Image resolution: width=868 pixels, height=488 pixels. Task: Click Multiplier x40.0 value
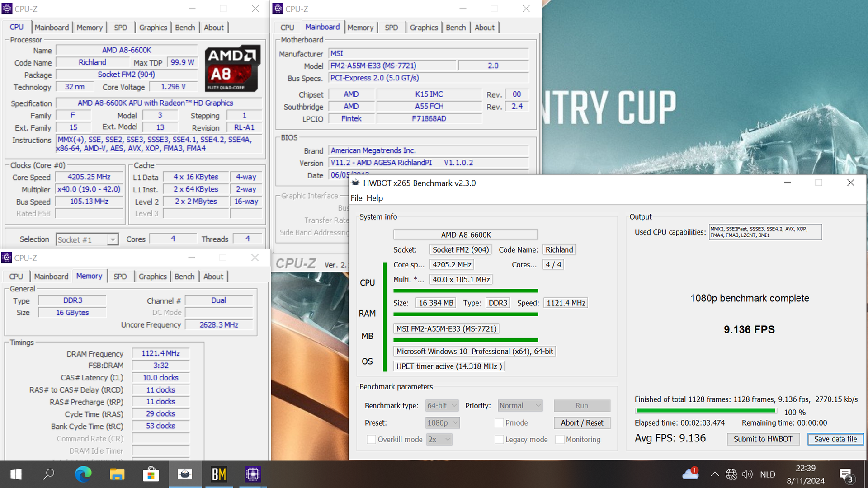(89, 189)
